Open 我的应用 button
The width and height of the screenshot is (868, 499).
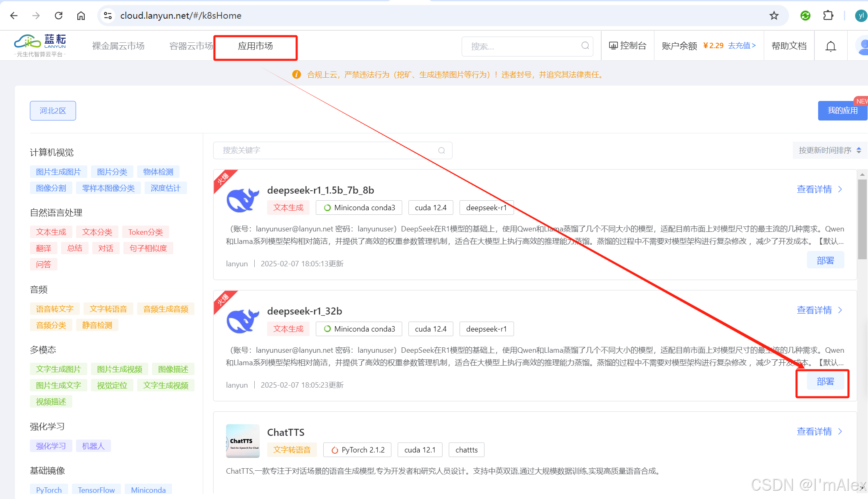click(x=843, y=111)
